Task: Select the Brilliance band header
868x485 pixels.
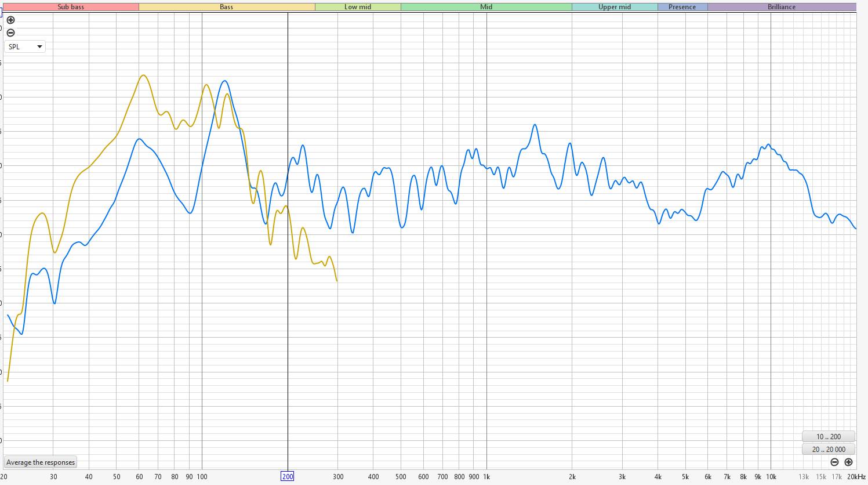Action: pos(781,7)
